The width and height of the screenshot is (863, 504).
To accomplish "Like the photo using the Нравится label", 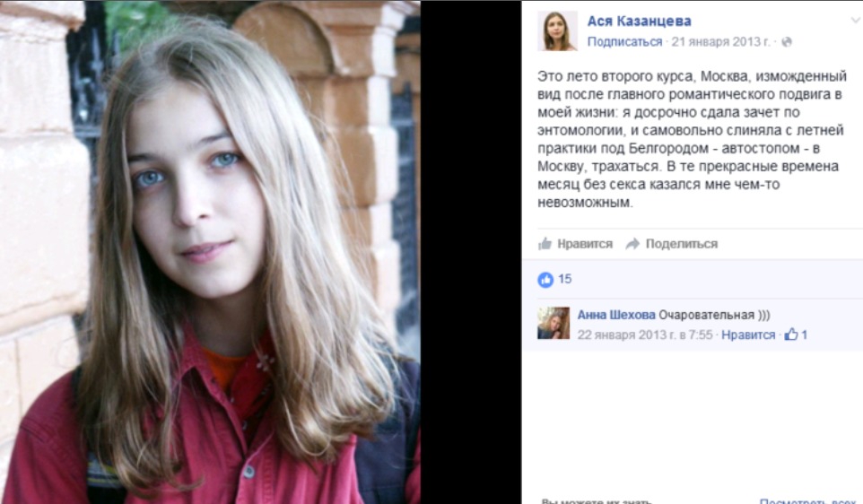I will (x=585, y=244).
